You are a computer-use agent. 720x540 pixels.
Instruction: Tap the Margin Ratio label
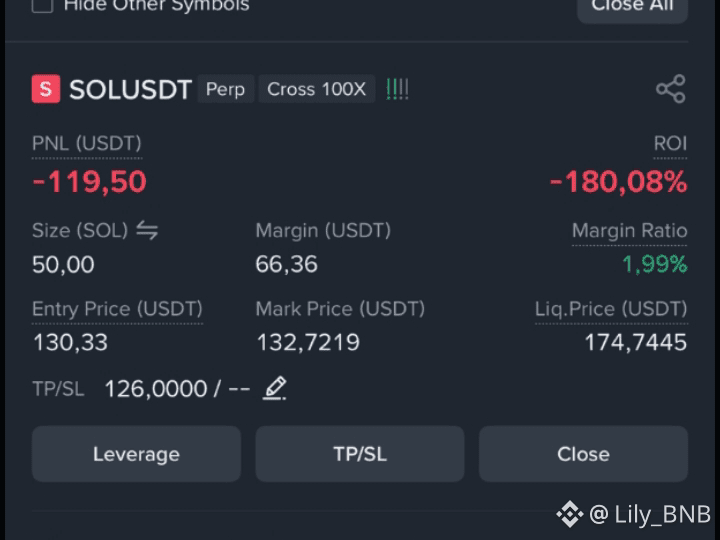(629, 231)
